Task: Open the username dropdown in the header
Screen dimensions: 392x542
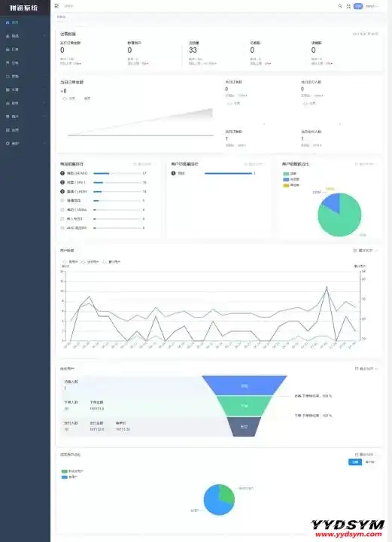Action: [372, 6]
